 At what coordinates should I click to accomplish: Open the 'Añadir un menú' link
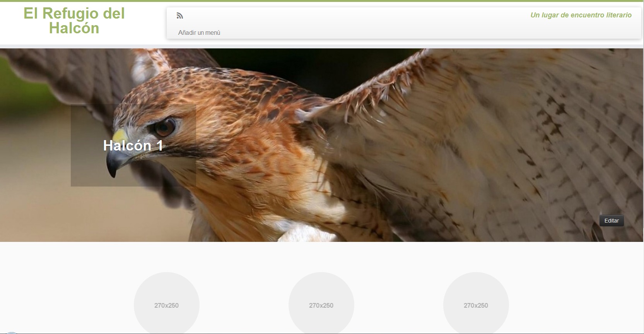pos(199,33)
